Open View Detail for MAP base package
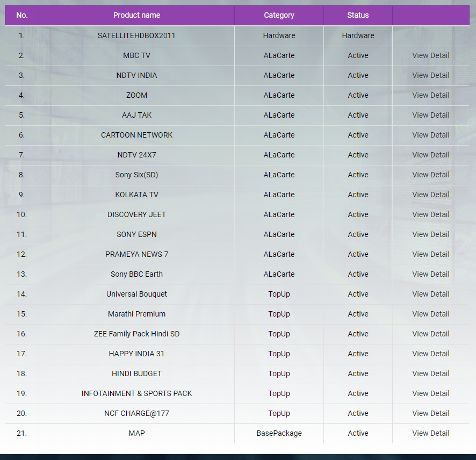The image size is (476, 460). click(430, 433)
